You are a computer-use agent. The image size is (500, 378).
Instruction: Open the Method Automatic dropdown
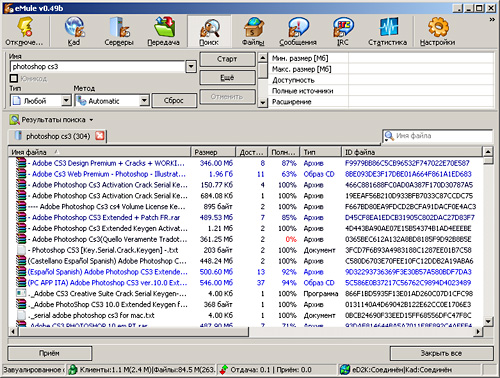pyautogui.click(x=144, y=100)
